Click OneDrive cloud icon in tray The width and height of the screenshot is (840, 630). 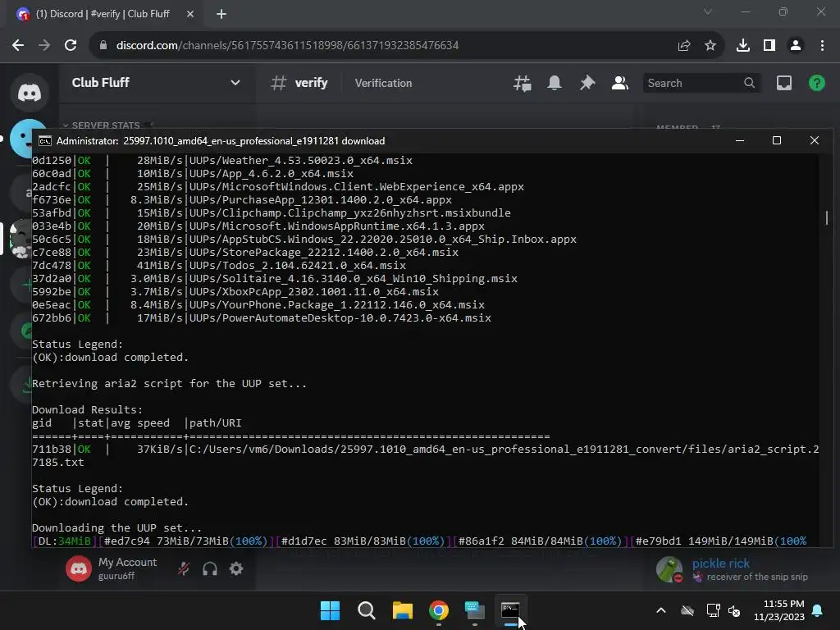tap(687, 610)
